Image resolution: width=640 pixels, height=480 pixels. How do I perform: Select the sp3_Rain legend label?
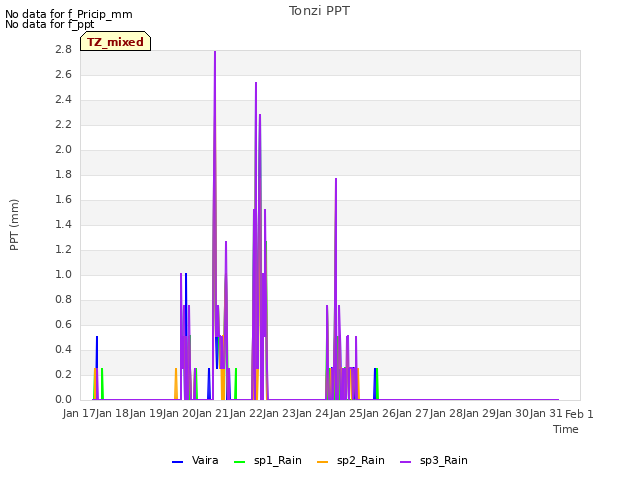tap(443, 460)
